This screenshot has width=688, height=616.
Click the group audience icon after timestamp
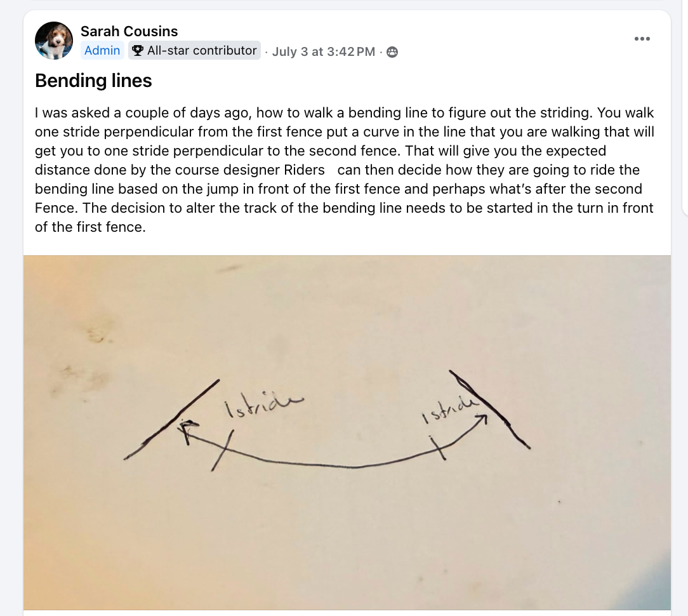392,52
